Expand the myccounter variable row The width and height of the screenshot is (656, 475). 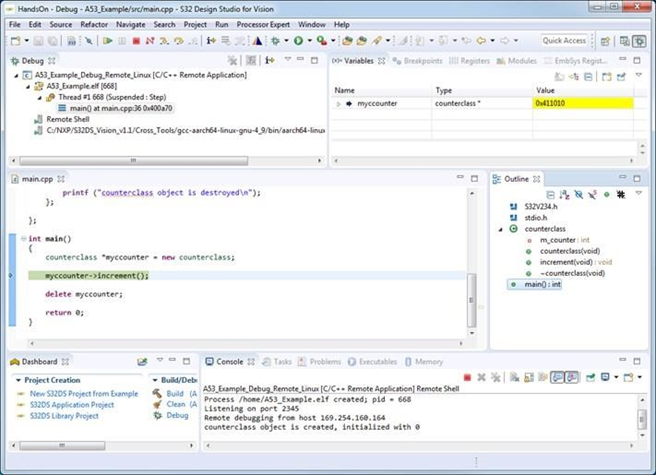338,103
